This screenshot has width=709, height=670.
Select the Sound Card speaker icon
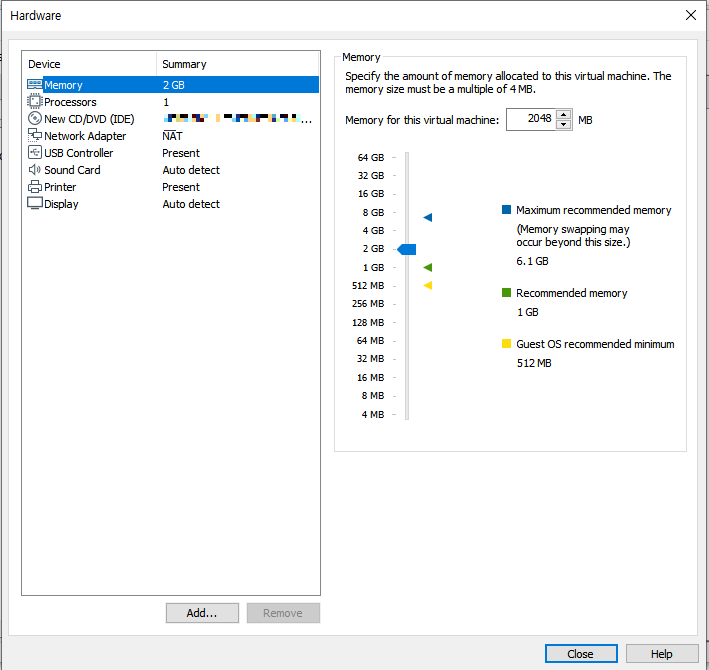click(x=34, y=170)
